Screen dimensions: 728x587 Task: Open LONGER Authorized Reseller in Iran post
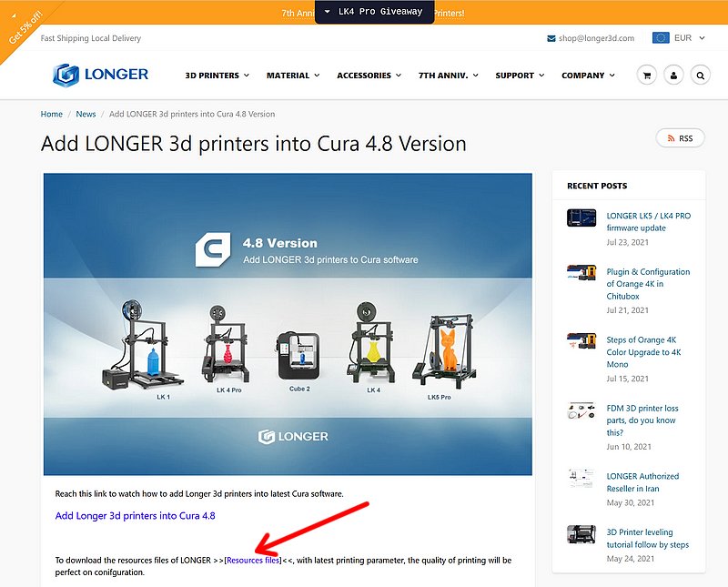tap(642, 482)
